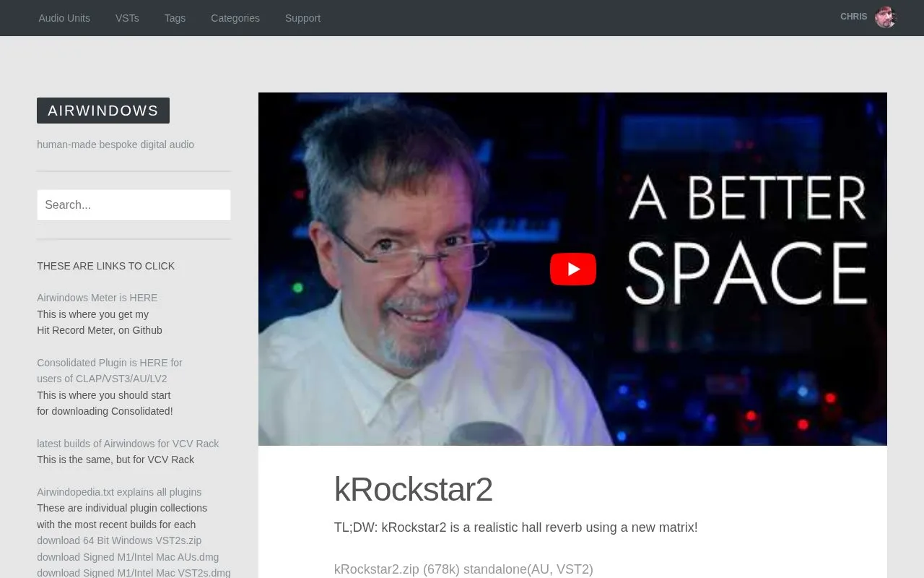The width and height of the screenshot is (924, 578).
Task: Open the Categories navigation item
Action: [x=235, y=18]
